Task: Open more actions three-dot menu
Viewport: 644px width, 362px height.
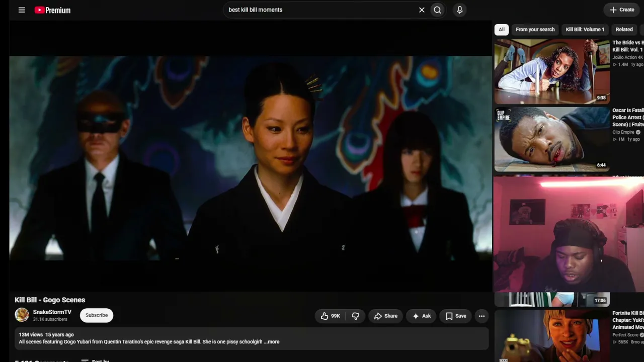Action: pos(481,316)
